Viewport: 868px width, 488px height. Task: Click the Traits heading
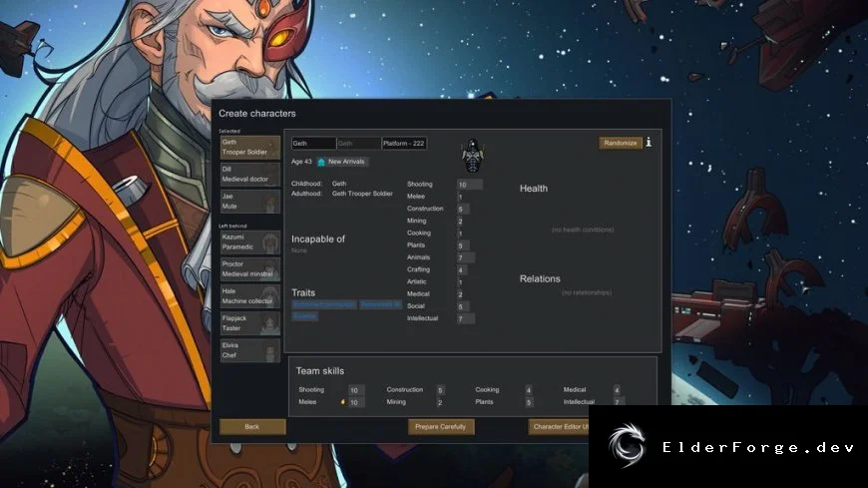click(303, 292)
